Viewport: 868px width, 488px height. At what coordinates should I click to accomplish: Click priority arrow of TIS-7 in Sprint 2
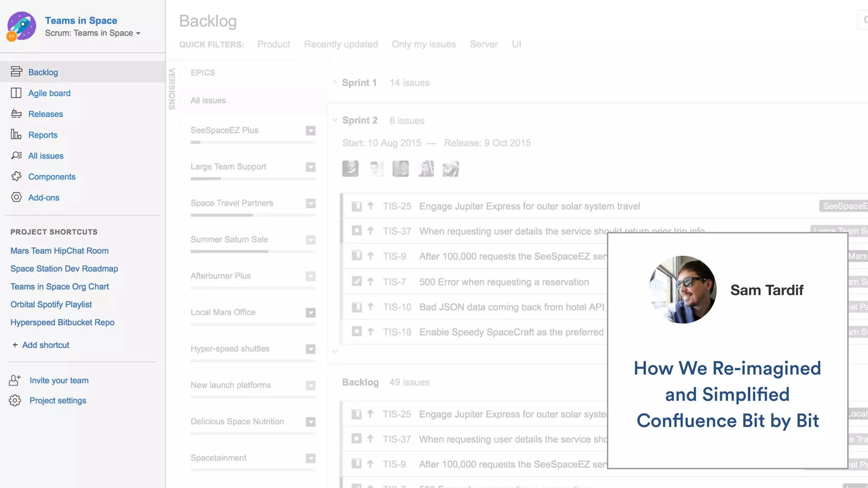(370, 281)
